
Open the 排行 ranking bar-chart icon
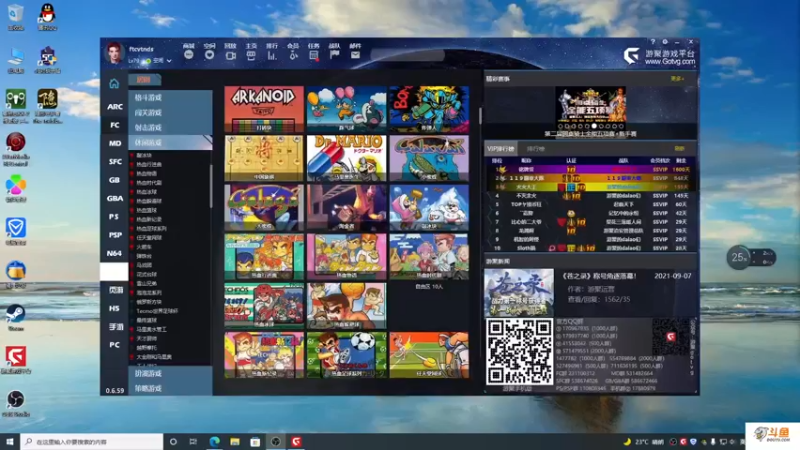click(x=272, y=55)
